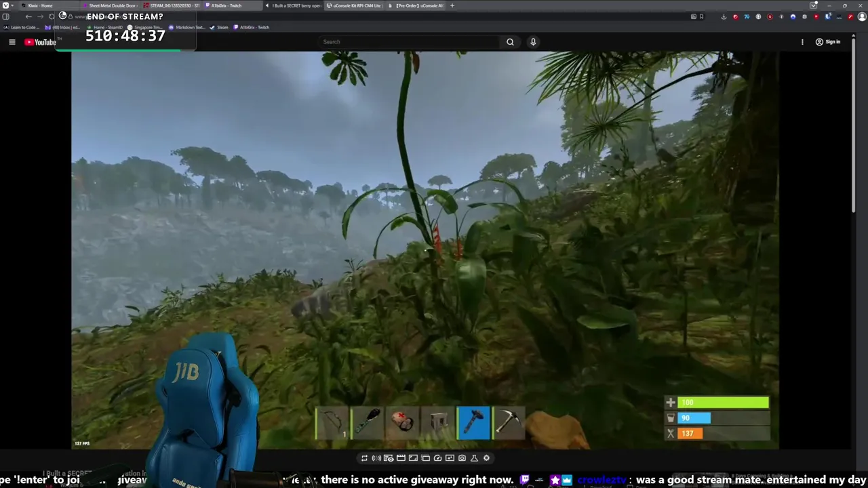868x488 pixels.
Task: Switch to the A1b0rix - Twitch tab
Action: [232, 5]
